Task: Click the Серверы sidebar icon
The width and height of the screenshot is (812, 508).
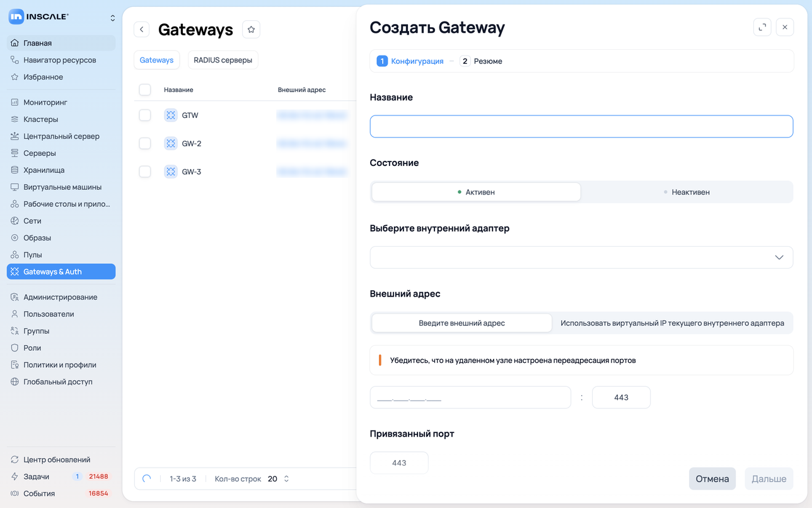Action: tap(15, 153)
